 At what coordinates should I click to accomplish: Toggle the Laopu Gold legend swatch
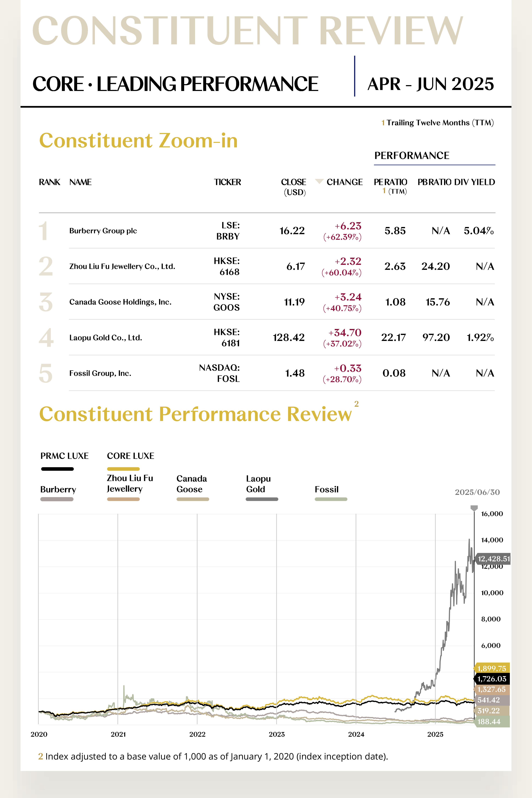(x=262, y=499)
